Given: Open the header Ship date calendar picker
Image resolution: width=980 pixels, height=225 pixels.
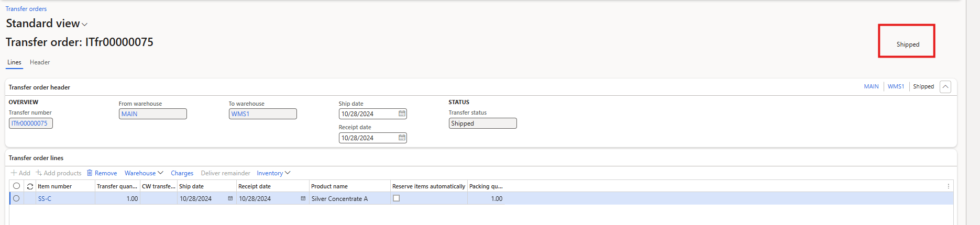Looking at the screenshot, I should (x=402, y=114).
